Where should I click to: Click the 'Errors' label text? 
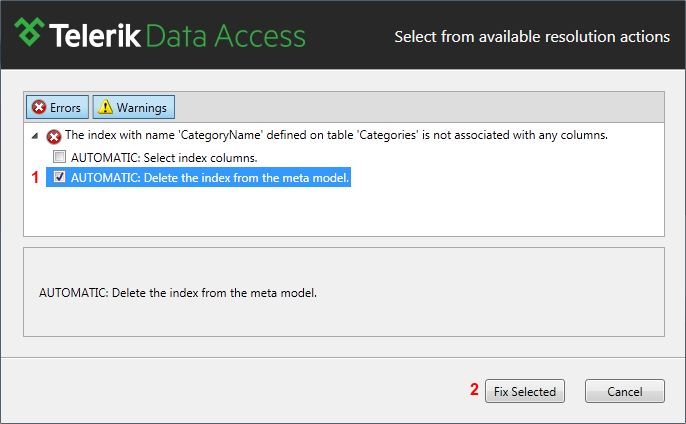click(x=65, y=108)
